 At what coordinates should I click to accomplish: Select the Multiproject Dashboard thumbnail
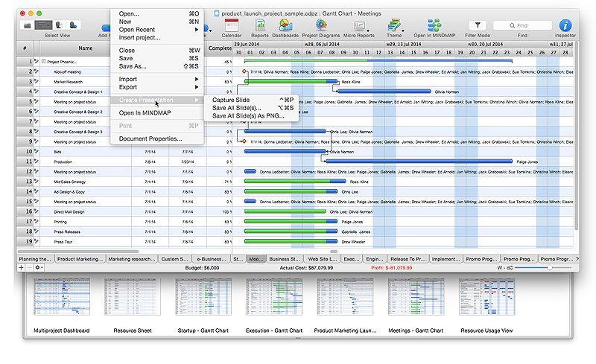pos(61,298)
